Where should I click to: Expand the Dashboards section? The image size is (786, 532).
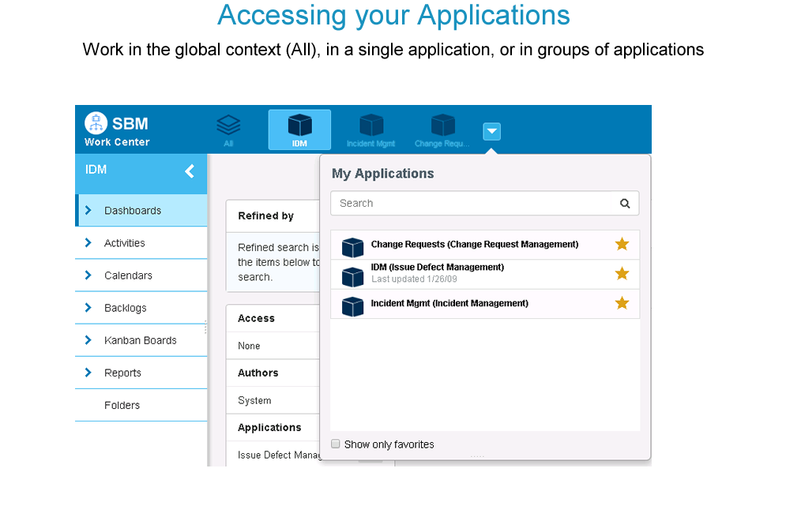(x=88, y=211)
